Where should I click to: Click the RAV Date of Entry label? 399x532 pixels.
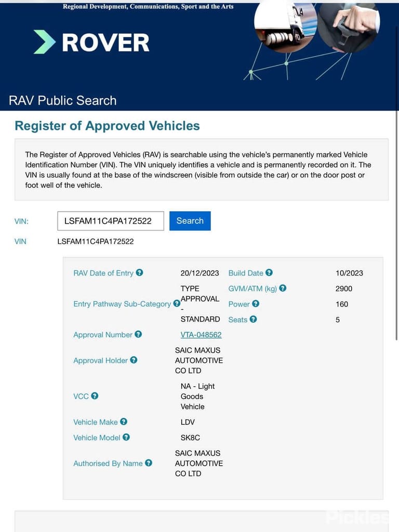(x=103, y=273)
